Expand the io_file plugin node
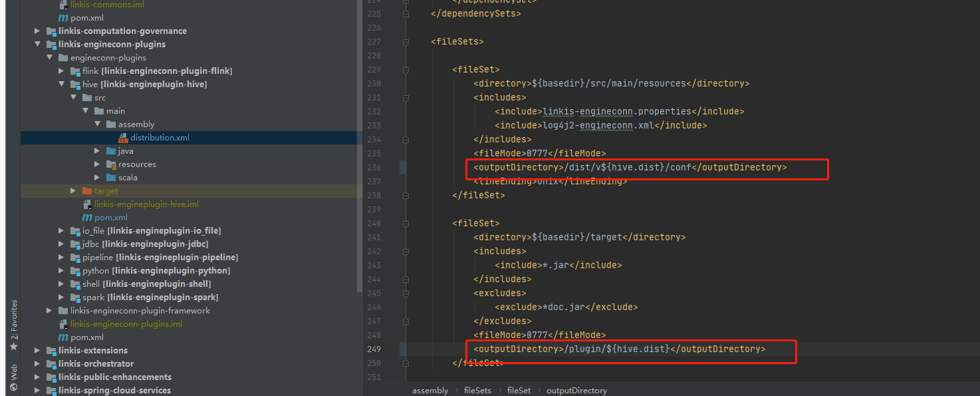 click(x=61, y=231)
